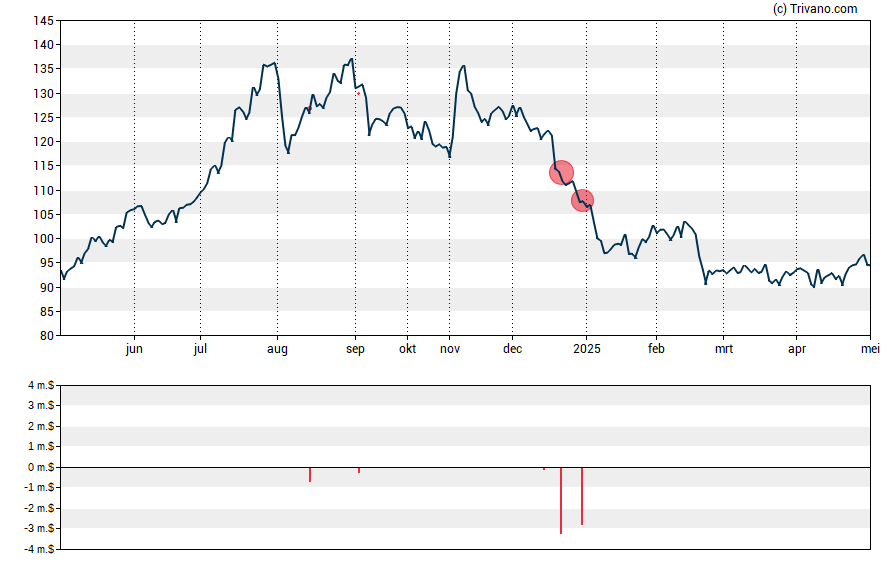Viewport: 888px width, 565px height.
Task: Click the tiny red tick before the tallest bar
Action: click(544, 469)
